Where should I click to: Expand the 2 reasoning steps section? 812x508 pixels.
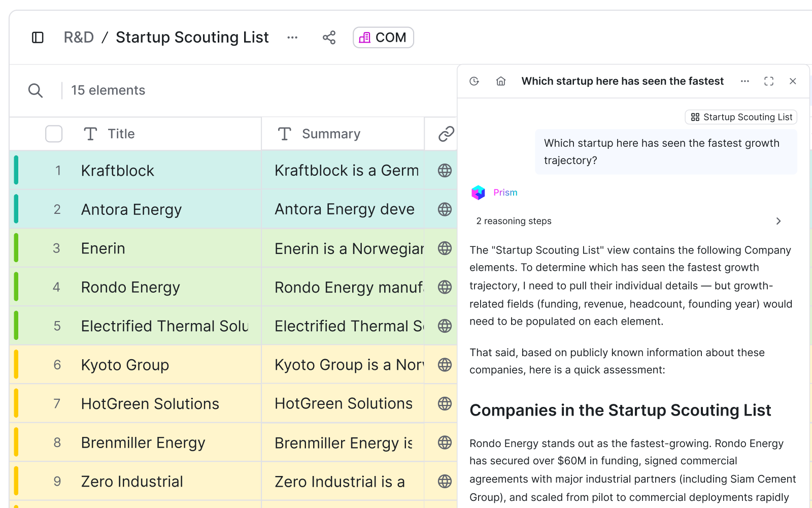(x=629, y=221)
